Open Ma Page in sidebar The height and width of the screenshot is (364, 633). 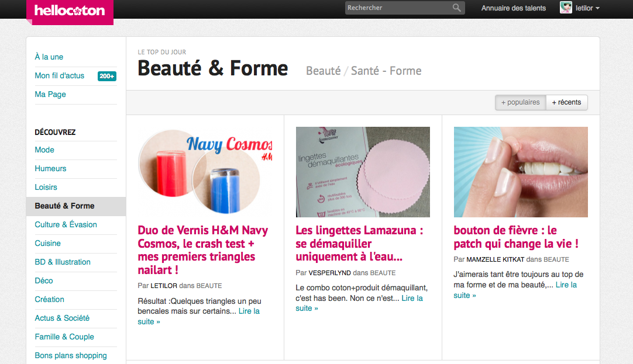pyautogui.click(x=50, y=94)
